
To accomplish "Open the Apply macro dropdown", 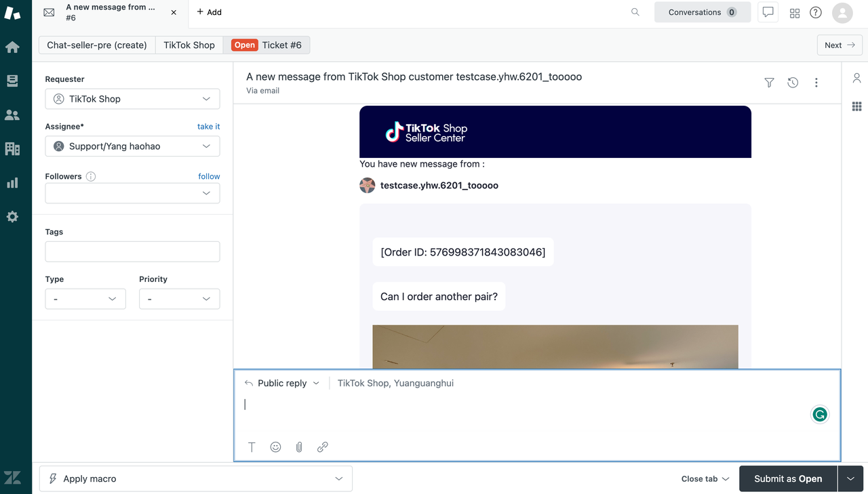I will 196,478.
